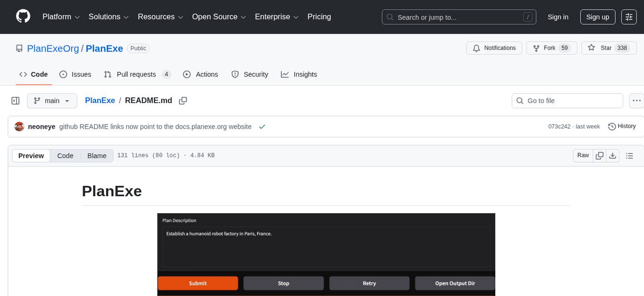Viewport: 644px width, 296px height.
Task: Toggle the file tree side panel
Action: click(x=16, y=101)
